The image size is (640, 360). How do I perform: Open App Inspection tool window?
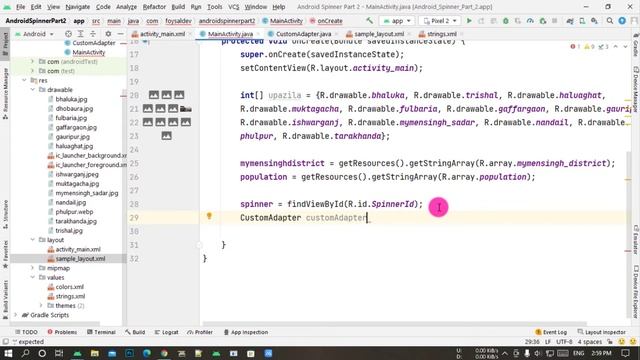pyautogui.click(x=246, y=332)
